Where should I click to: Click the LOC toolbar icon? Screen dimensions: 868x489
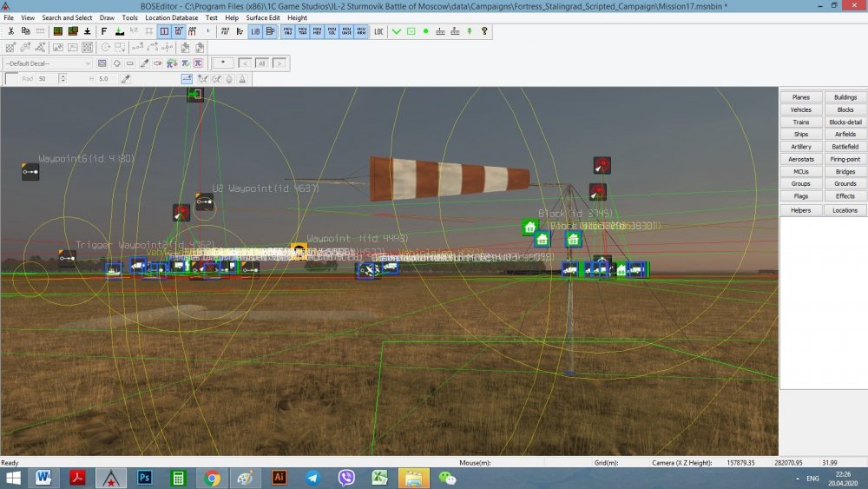click(378, 31)
